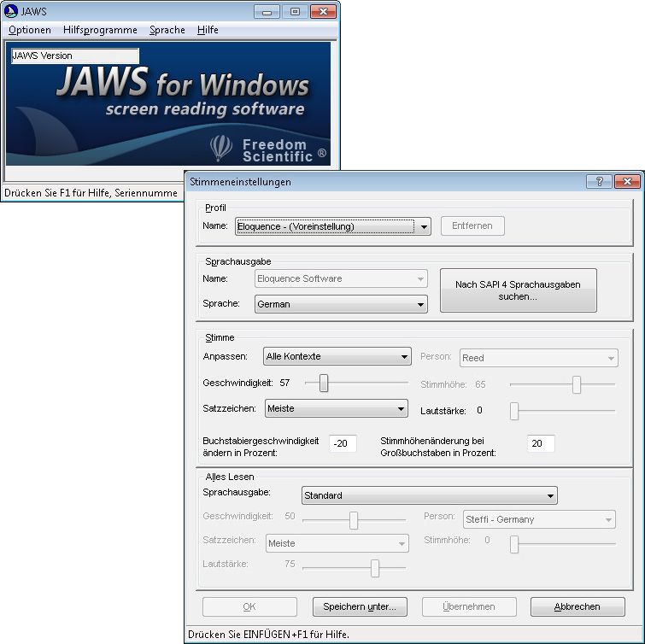Open Alles Lesen Sprachausgabe dropdown Standard
The image size is (645, 644).
430,495
